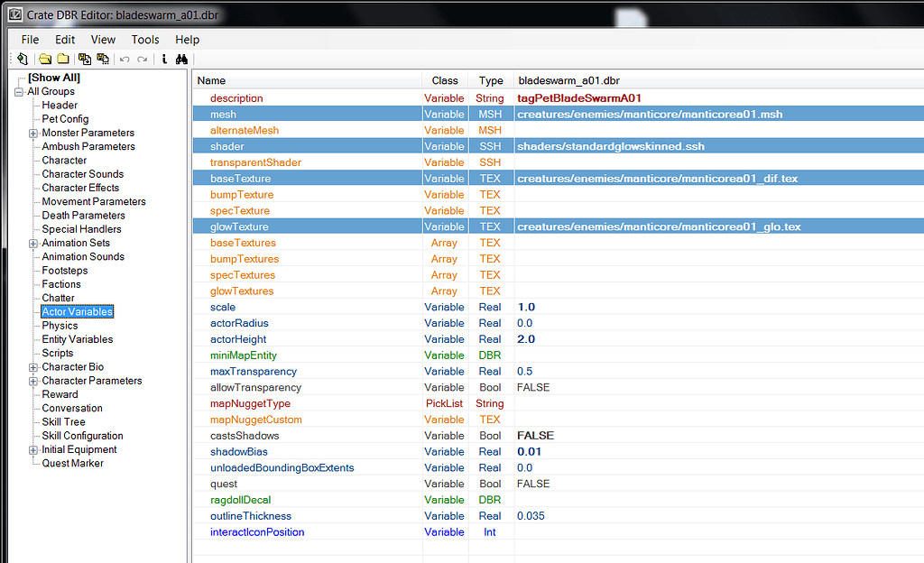Viewport: 924px width, 563px height.
Task: Click the second floppy disk save icon
Action: (x=103, y=60)
